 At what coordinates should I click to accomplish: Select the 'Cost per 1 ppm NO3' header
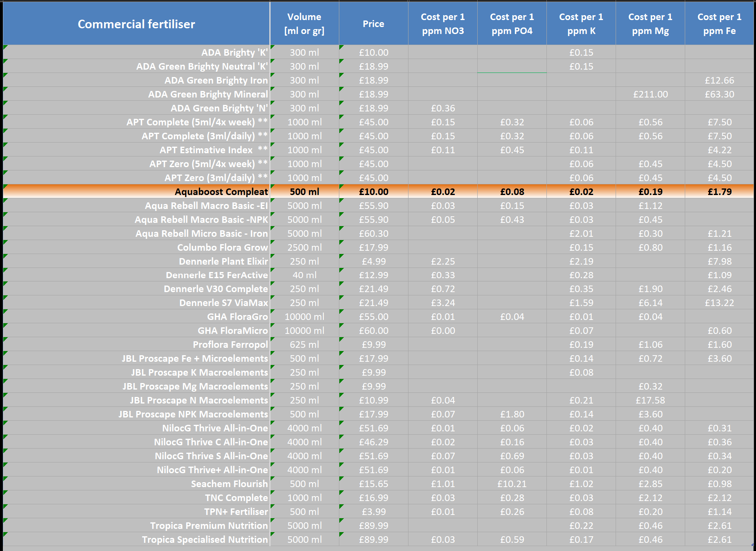(443, 24)
